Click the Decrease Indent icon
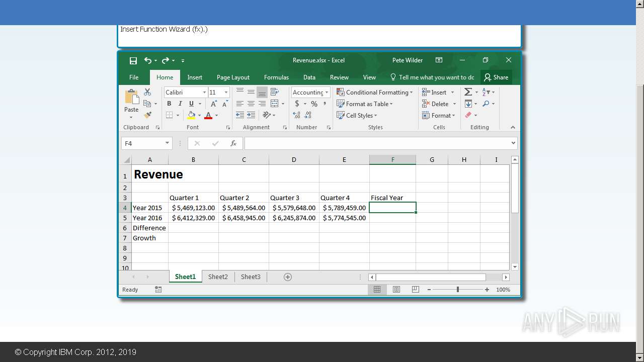Viewport: 644px width, 362px height. (x=240, y=115)
